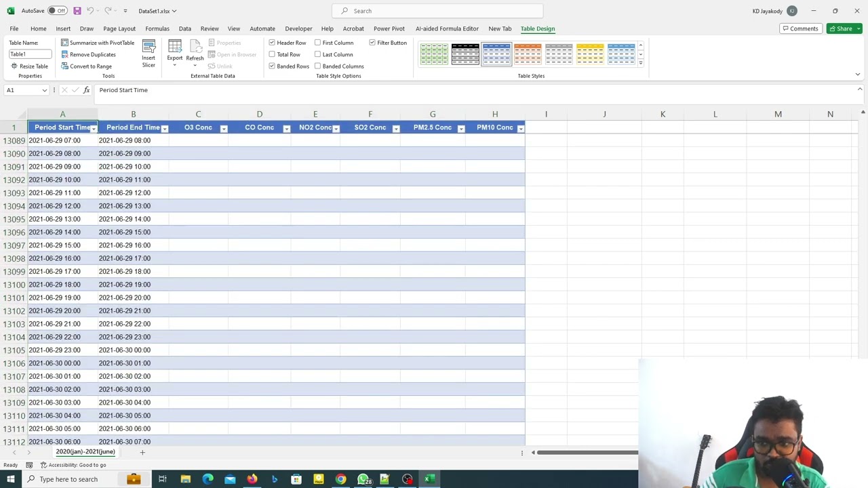Click the Undo icon in title bar
868x488 pixels.
click(90, 11)
